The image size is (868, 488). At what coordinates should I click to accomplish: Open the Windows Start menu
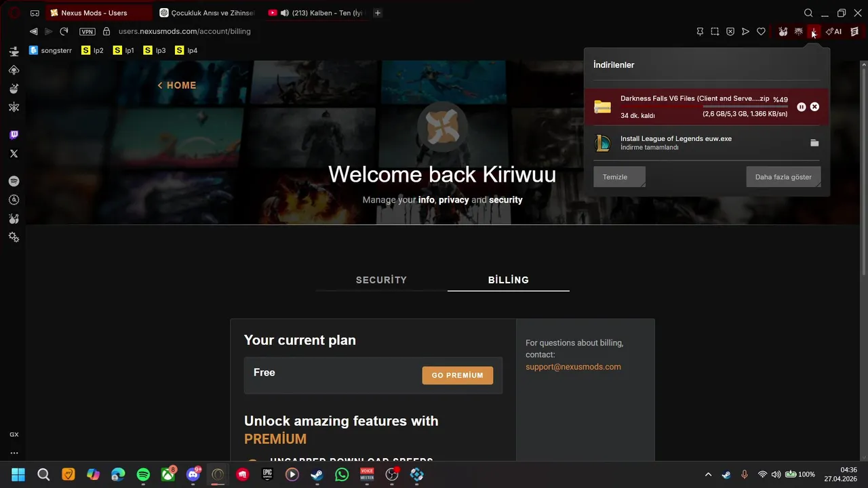[x=18, y=474]
